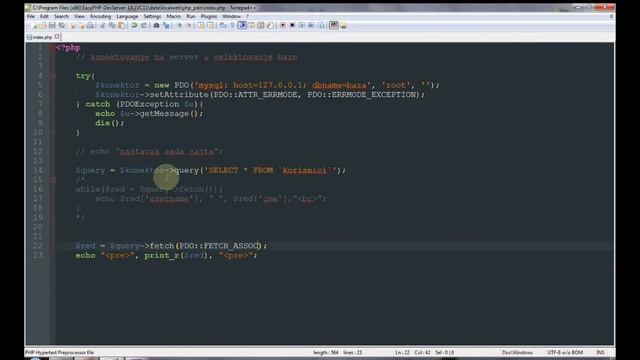Click the Paste toolbar icon

121,25
